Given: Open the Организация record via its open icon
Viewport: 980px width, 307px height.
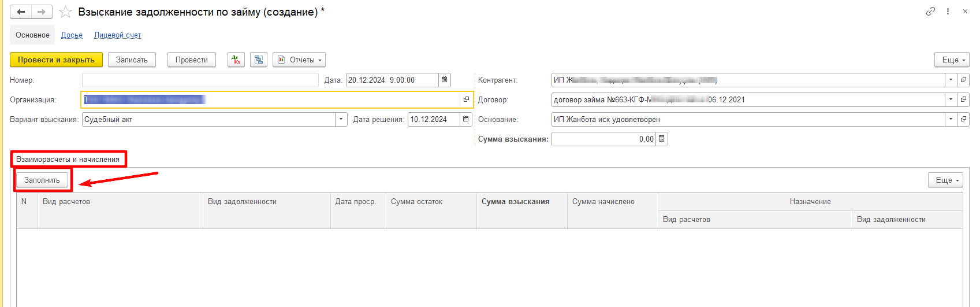Looking at the screenshot, I should tap(466, 99).
